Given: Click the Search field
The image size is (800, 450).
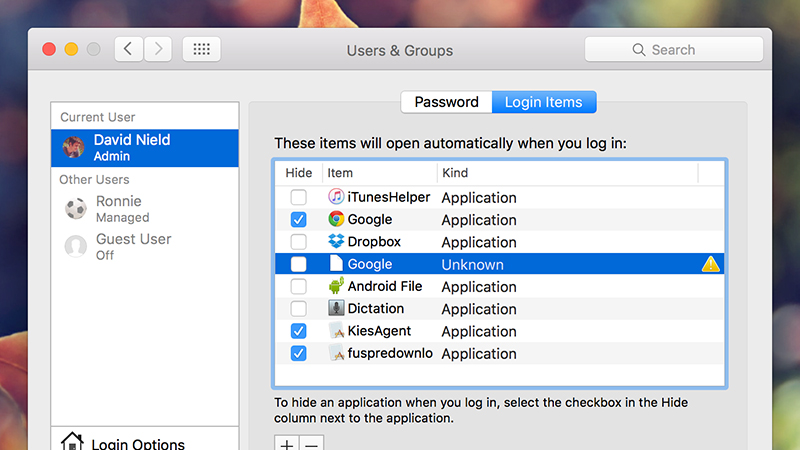Looking at the screenshot, I should (x=673, y=49).
